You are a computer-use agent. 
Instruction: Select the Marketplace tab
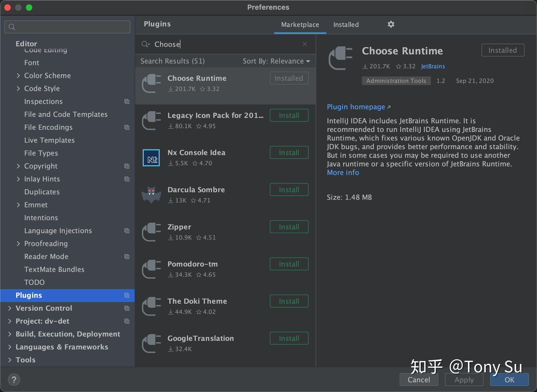click(300, 24)
